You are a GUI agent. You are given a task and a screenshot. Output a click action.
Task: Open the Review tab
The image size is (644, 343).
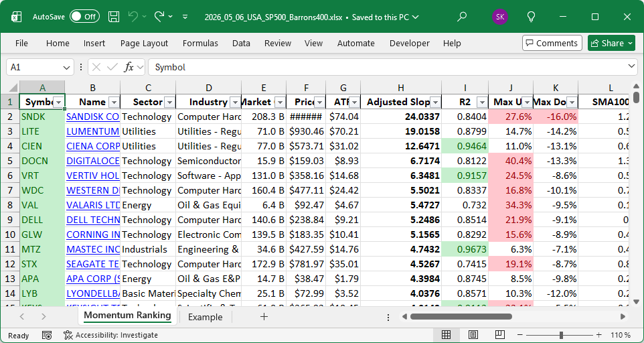pyautogui.click(x=278, y=43)
